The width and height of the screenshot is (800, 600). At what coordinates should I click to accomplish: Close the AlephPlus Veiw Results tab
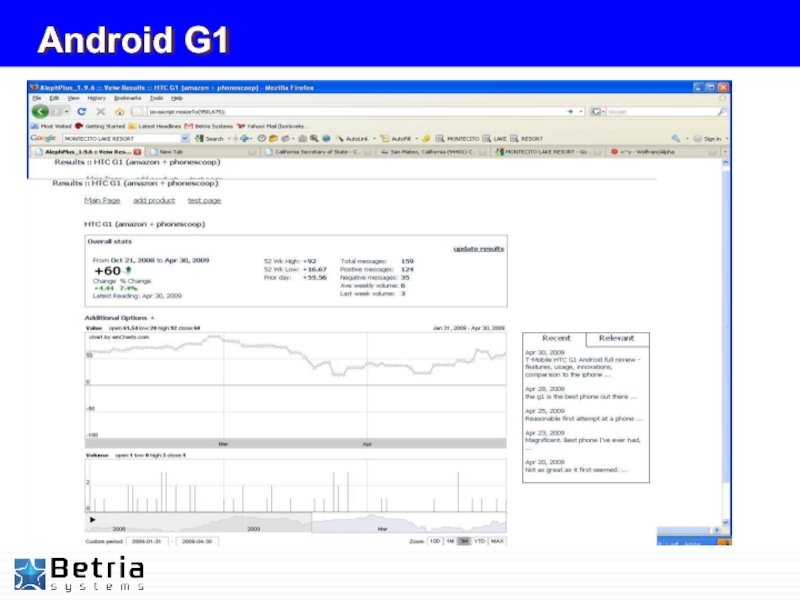coord(137,152)
